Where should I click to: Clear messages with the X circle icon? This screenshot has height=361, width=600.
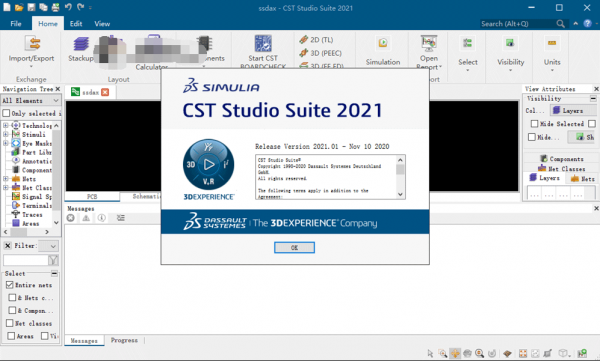71,218
